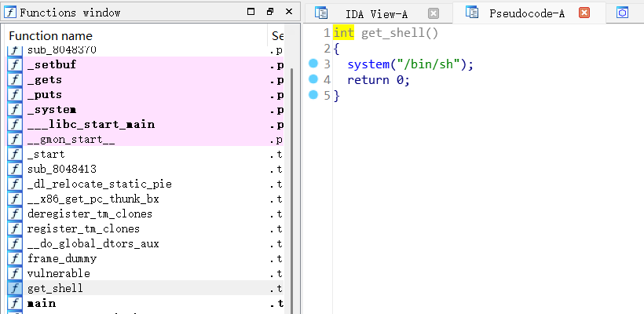Close the Pseudocode-A tab

pyautogui.click(x=584, y=13)
